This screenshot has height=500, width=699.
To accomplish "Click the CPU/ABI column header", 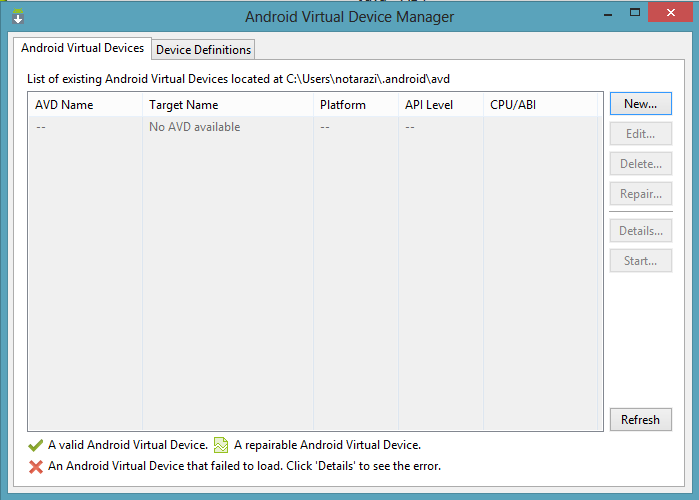I will click(540, 105).
